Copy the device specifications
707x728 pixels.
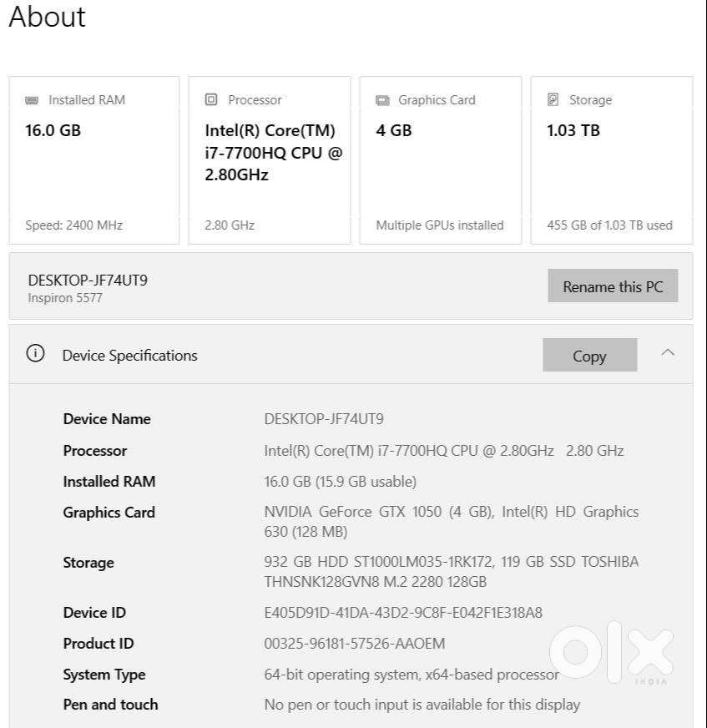(x=589, y=355)
